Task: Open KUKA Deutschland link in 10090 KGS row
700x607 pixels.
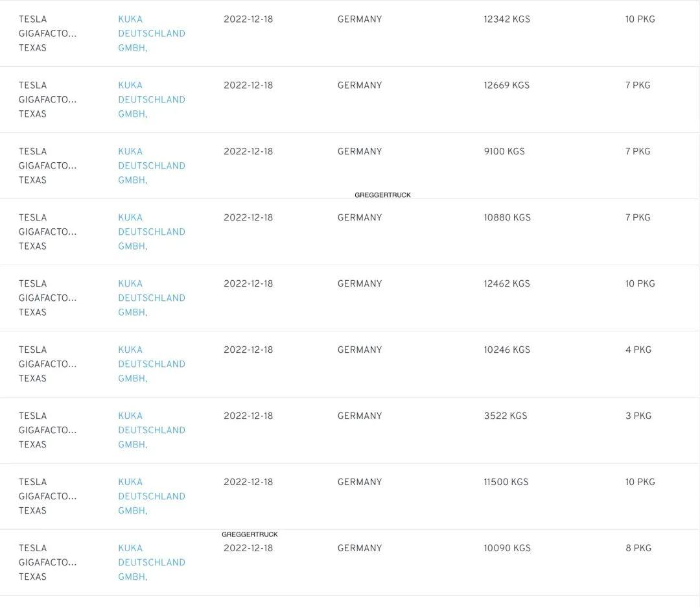Action: click(x=151, y=563)
